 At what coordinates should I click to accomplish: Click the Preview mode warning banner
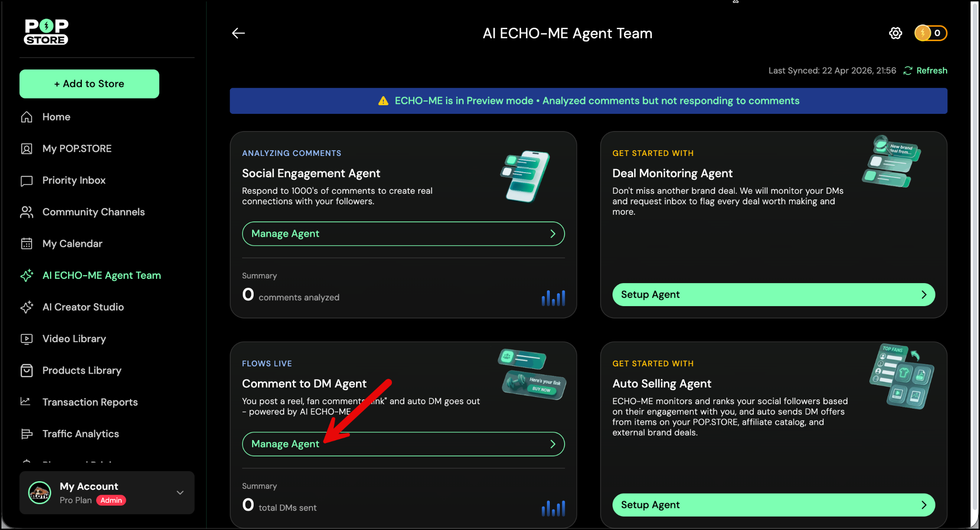click(x=588, y=101)
